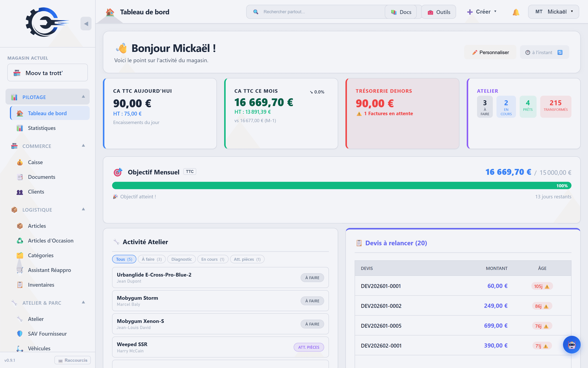Collapse the COMMERCE section
Screen dimensions: 588x368
click(x=83, y=146)
